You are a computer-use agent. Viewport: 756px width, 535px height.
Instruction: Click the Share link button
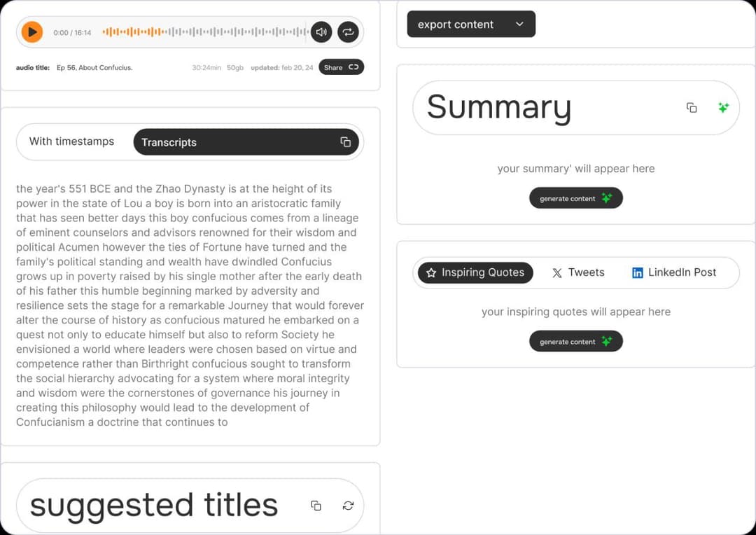coord(342,67)
